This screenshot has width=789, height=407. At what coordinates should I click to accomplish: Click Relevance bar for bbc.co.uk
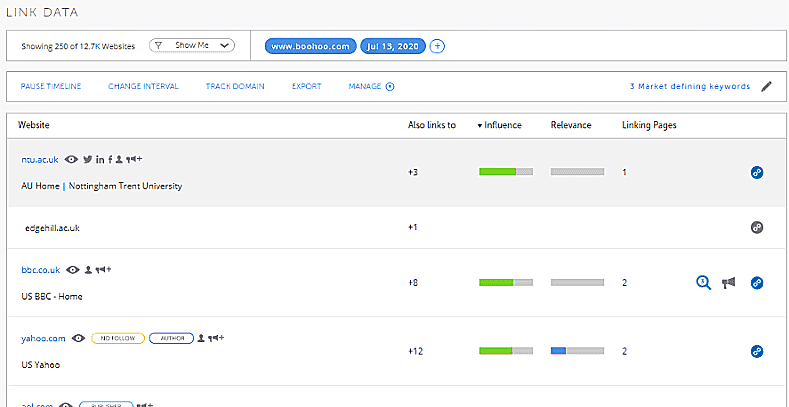577,283
